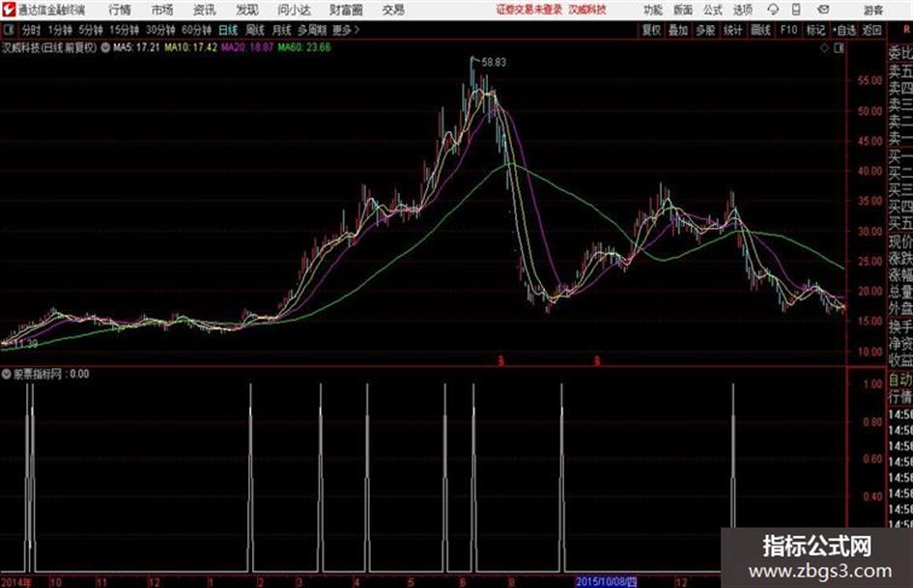Open the 发现 menu
This screenshot has height=588, width=913.
[x=247, y=10]
